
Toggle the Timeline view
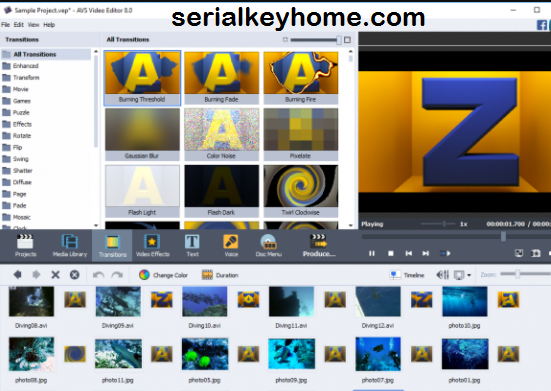[407, 275]
